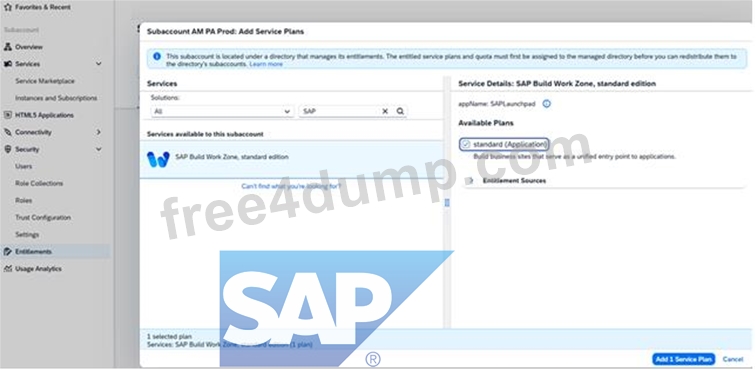
Task: Follow the Learn more link
Action: point(266,64)
